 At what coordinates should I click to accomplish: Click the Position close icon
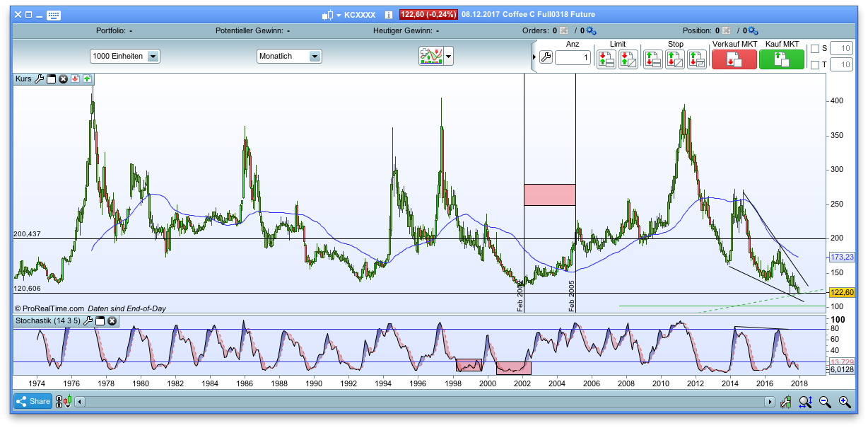(726, 30)
